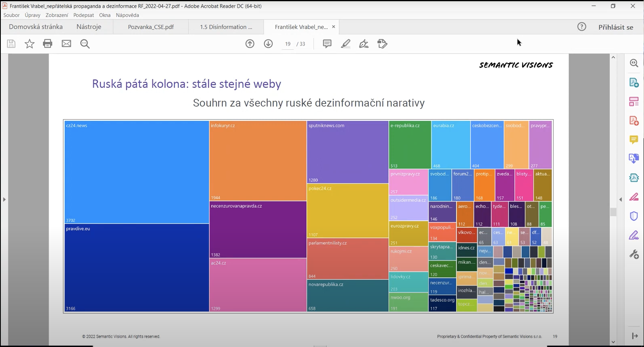
Task: Open the Organize Pages tool in the right panel
Action: 634,101
